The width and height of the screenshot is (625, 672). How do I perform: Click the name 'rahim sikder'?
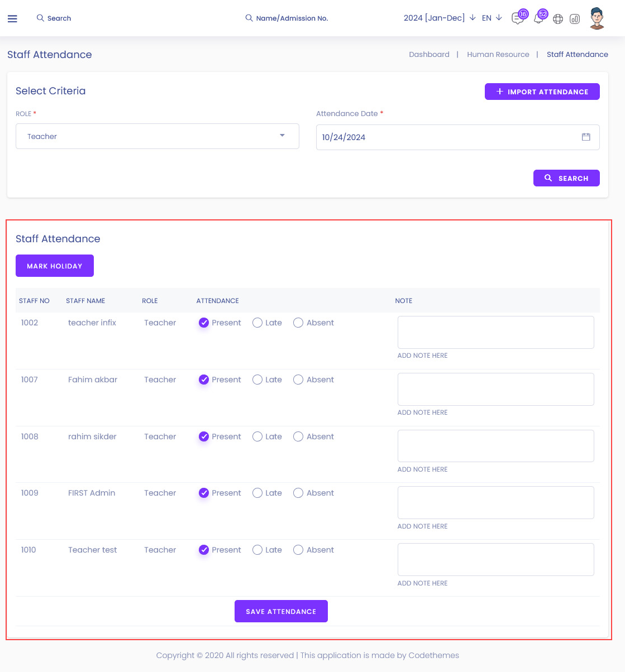[x=92, y=436]
